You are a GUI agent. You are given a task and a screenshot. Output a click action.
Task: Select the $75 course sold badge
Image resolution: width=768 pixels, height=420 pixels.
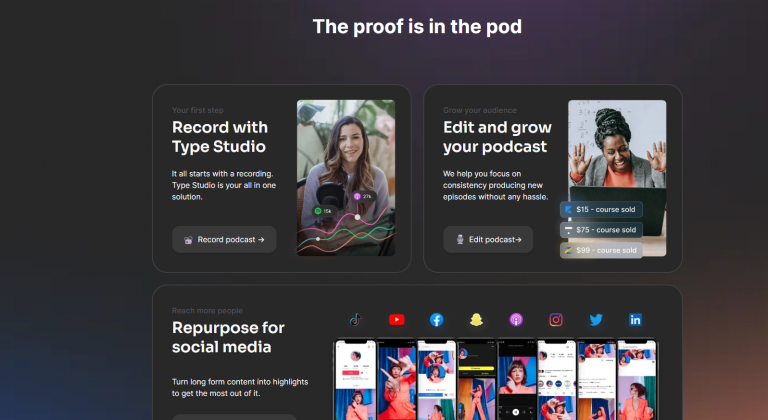click(601, 230)
